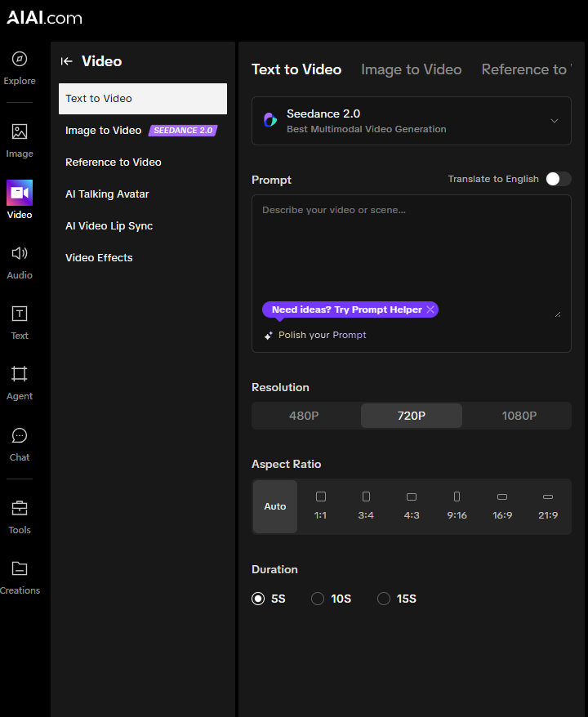
Task: Choose 720P resolution
Action: 412,416
